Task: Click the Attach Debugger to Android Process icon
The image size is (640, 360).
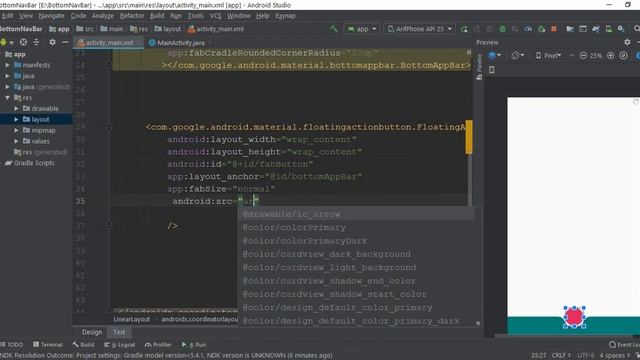Action: (541, 29)
